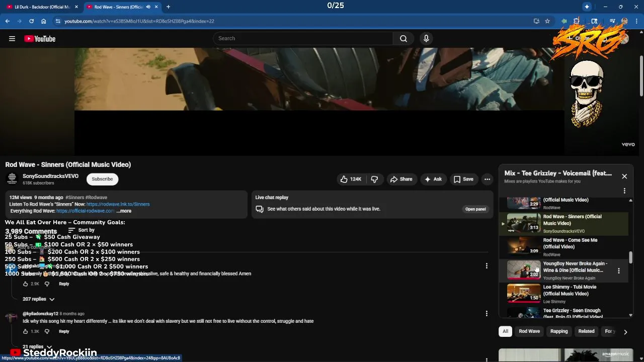Open the official-rodwave.com link

[x=86, y=211]
